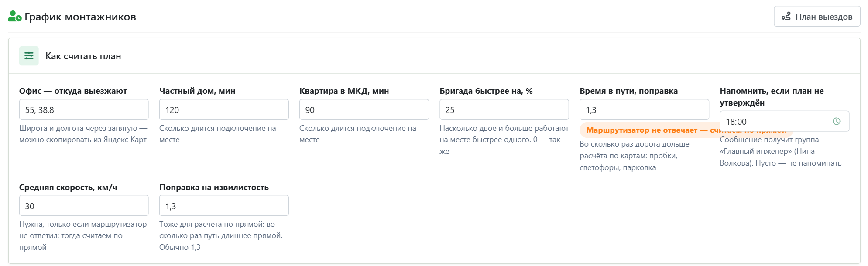Edit the Средняя скорость, км/ч field

(84, 205)
